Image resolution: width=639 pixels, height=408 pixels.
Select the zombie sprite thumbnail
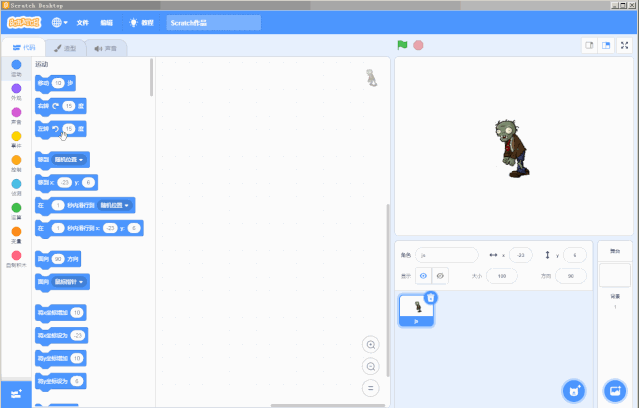[416, 311]
